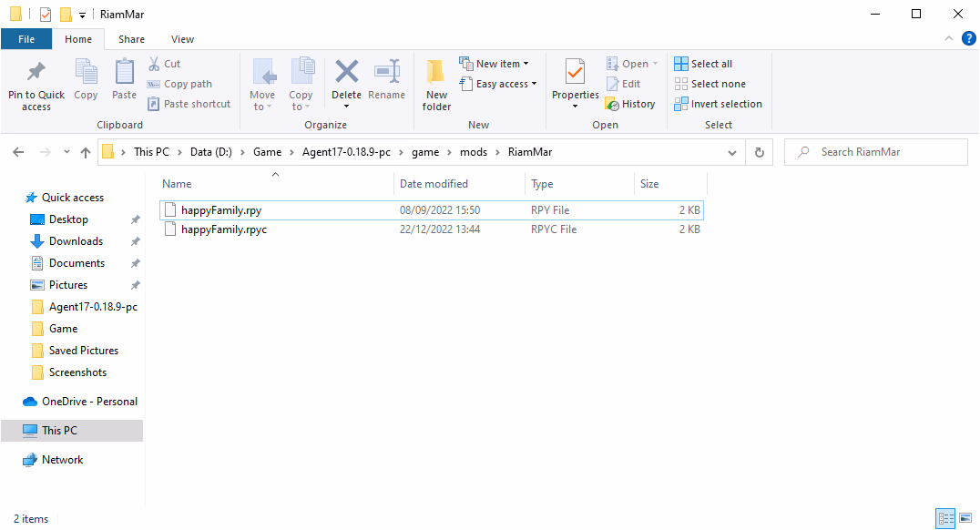Screen dimensions: 980x530
Task: Open the Move to menu
Action: [262, 85]
